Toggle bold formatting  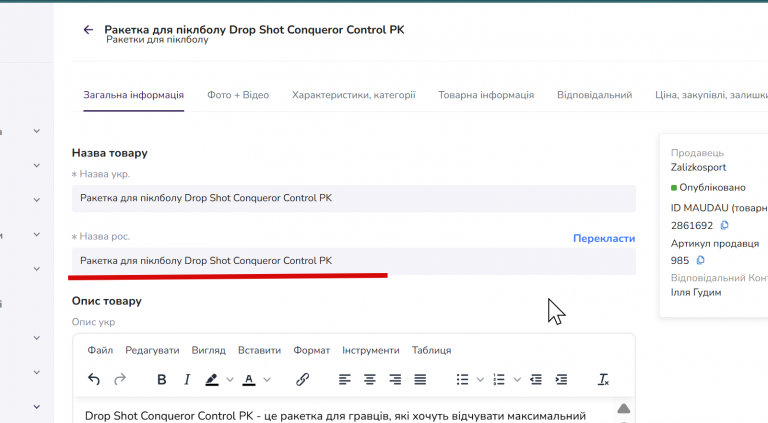pyautogui.click(x=162, y=379)
